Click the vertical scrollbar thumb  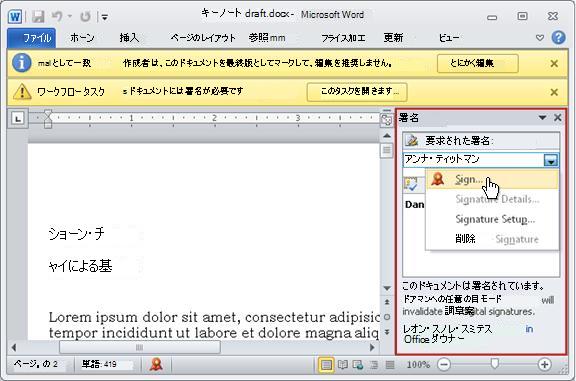387,150
